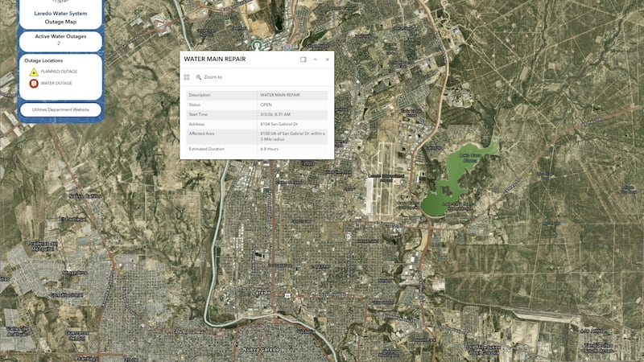
Task: Click the Laredo city label on map
Action: (x=260, y=292)
